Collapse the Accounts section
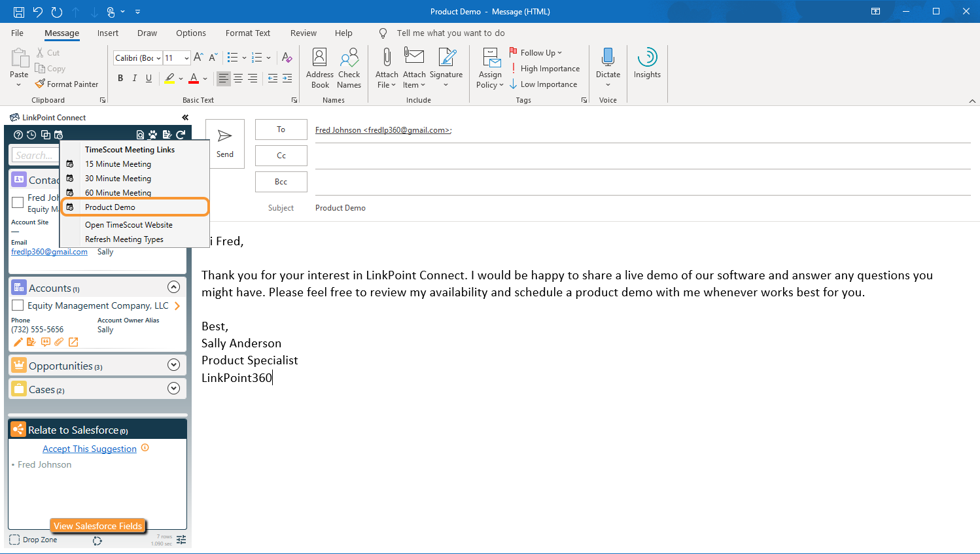This screenshot has width=980, height=554. tap(173, 287)
